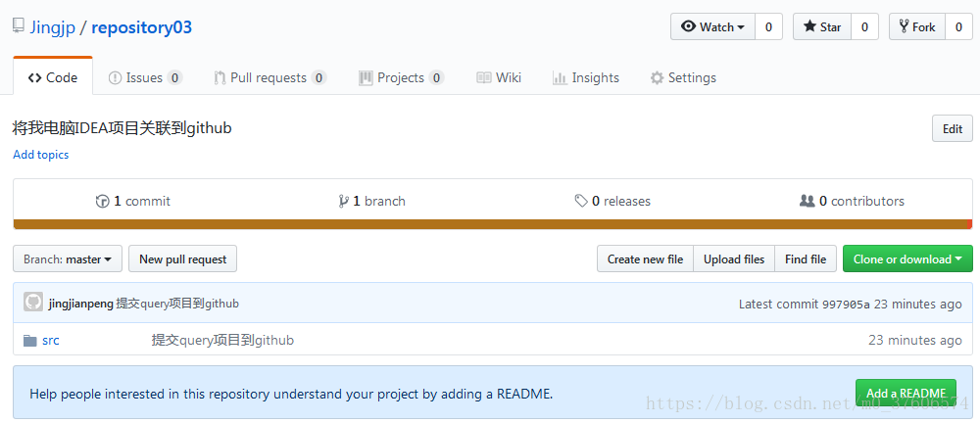Click the README help message text
The height and width of the screenshot is (423, 980).
[x=291, y=395]
